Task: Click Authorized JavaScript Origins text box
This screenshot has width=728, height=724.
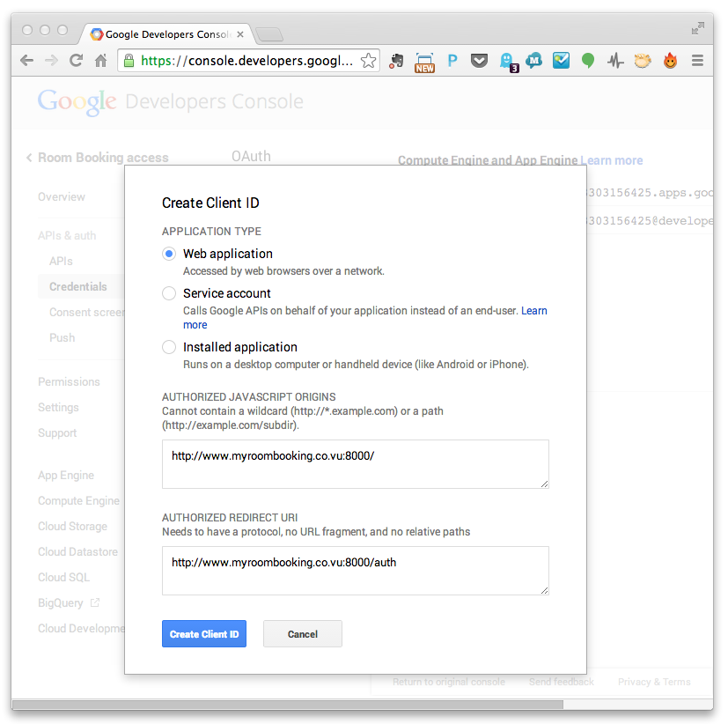Action: point(355,464)
